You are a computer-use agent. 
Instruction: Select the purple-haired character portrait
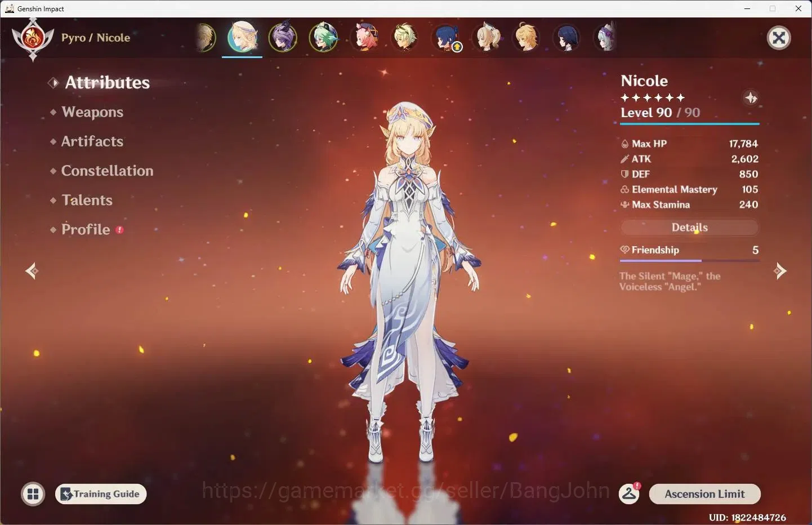283,38
